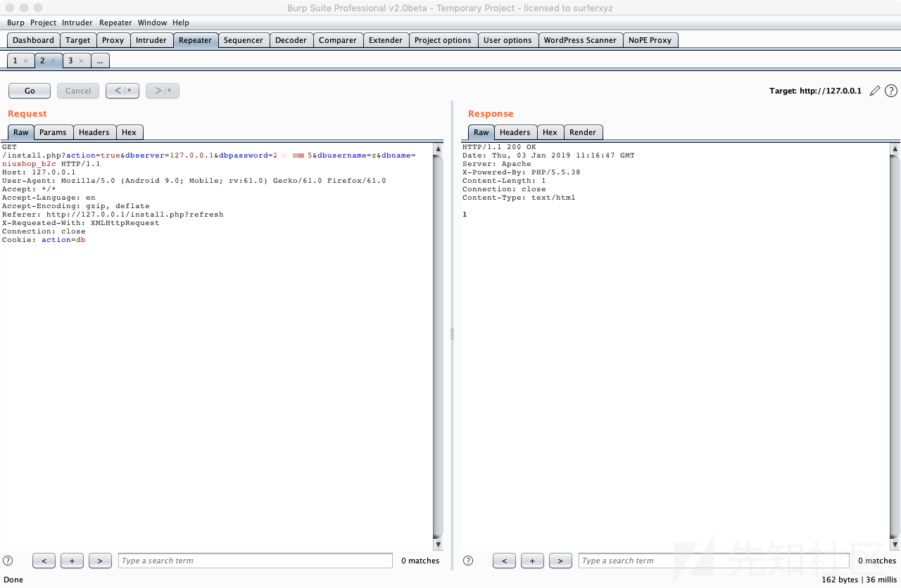Screen dimensions: 901x588
Task: Open history forward dropdown button
Action: pyautogui.click(x=163, y=91)
